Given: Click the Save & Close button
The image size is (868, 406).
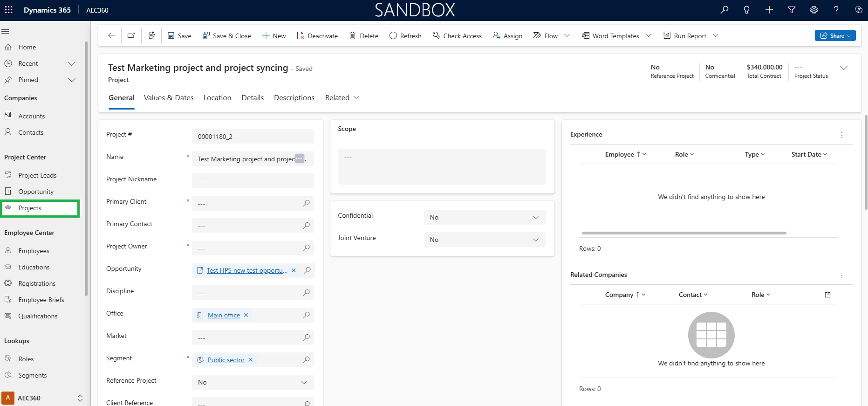Looking at the screenshot, I should click(x=226, y=36).
